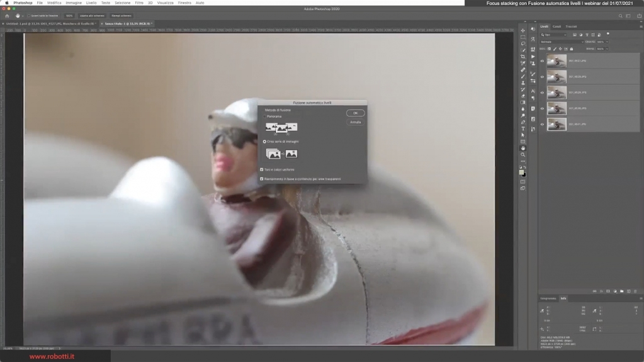Open the Hand tool preset dropdown arrow
The height and width of the screenshot is (362, 644).
pos(23,16)
